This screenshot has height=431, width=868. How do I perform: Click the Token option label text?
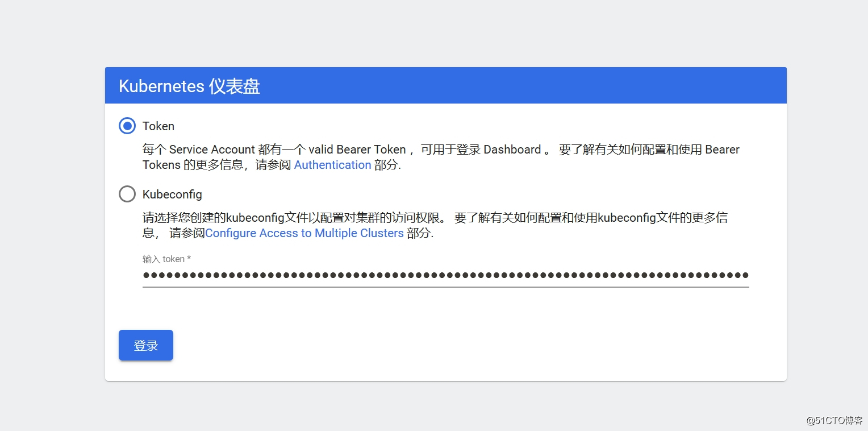158,126
